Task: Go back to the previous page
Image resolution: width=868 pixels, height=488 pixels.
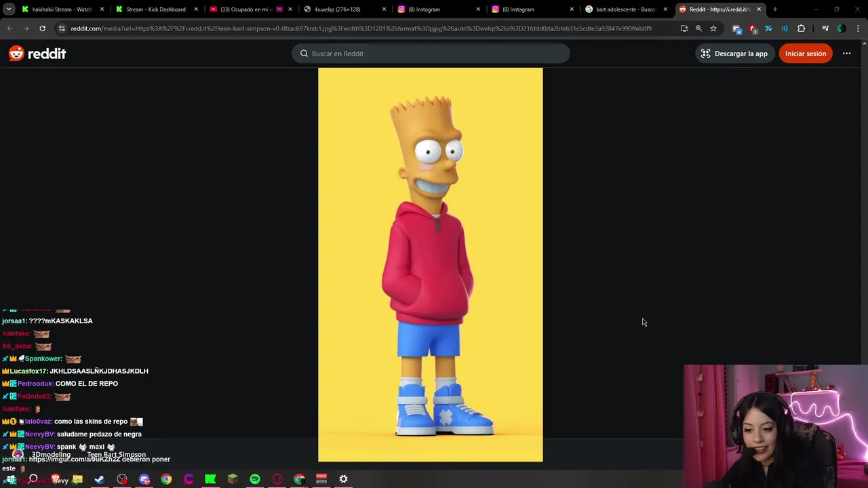Action: (9, 28)
